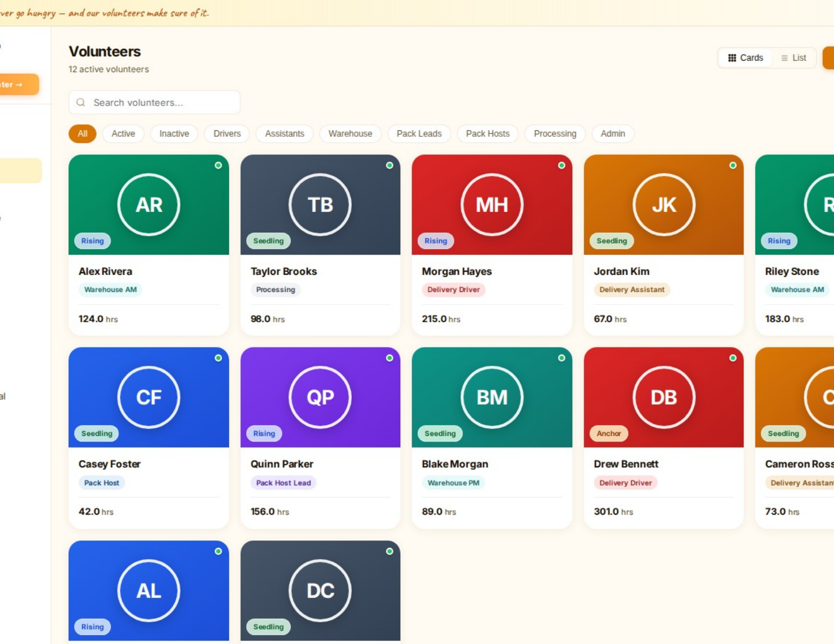Click Blake Morgan's BM avatar

[x=492, y=397]
